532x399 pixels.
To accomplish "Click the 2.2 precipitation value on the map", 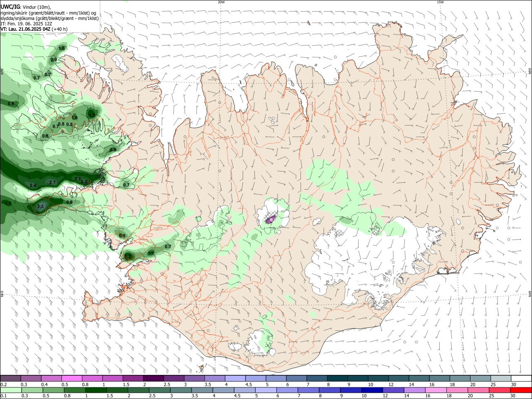I will pyautogui.click(x=84, y=182).
